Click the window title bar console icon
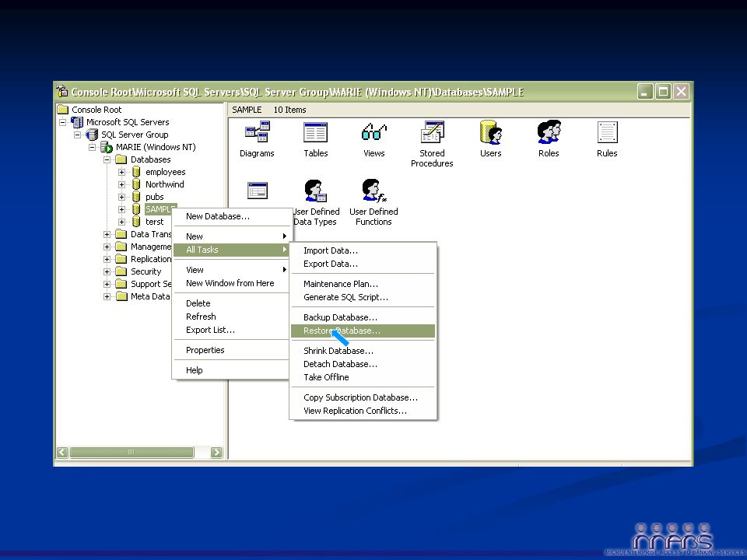This screenshot has height=560, width=747. [62, 91]
